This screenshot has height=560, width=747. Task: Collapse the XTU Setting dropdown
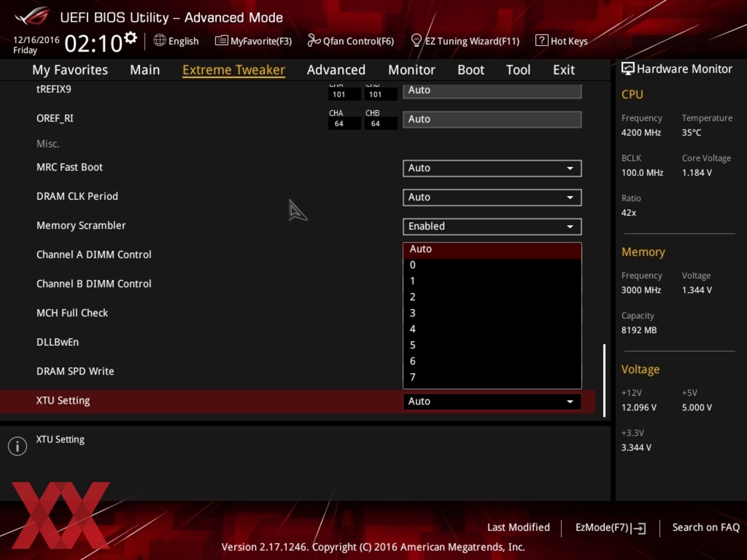click(492, 401)
